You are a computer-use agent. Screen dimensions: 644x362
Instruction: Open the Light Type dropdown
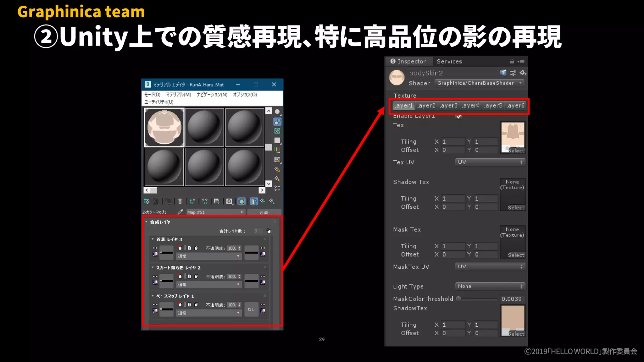(x=490, y=286)
